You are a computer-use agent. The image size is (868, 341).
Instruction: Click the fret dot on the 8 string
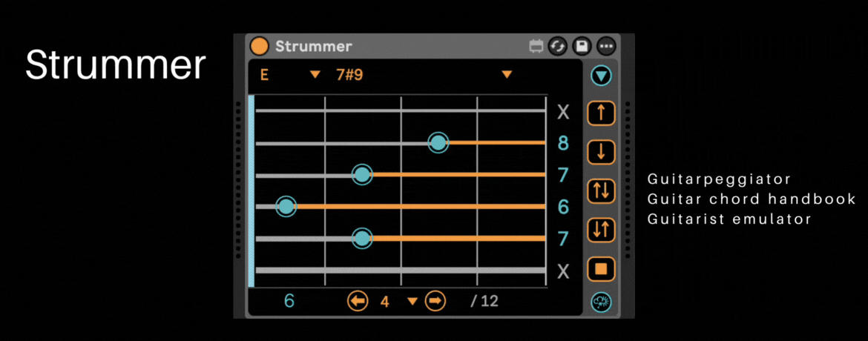438,142
